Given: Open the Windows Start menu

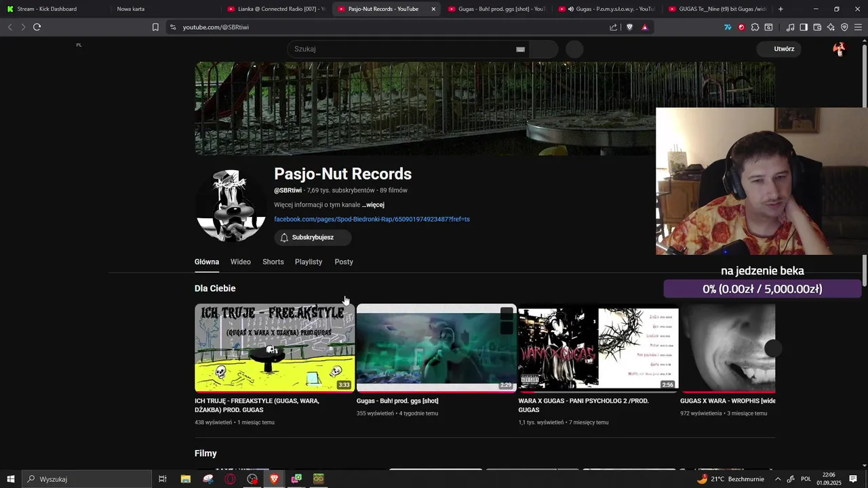Looking at the screenshot, I should coord(11,479).
